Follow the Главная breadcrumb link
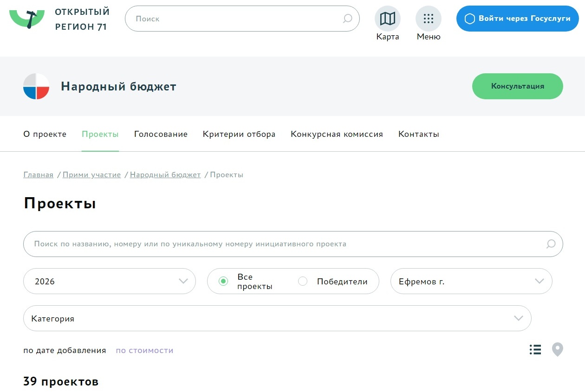 click(x=38, y=174)
